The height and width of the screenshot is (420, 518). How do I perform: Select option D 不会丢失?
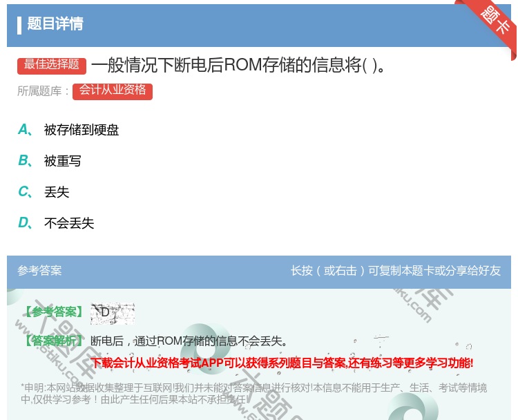56,223
